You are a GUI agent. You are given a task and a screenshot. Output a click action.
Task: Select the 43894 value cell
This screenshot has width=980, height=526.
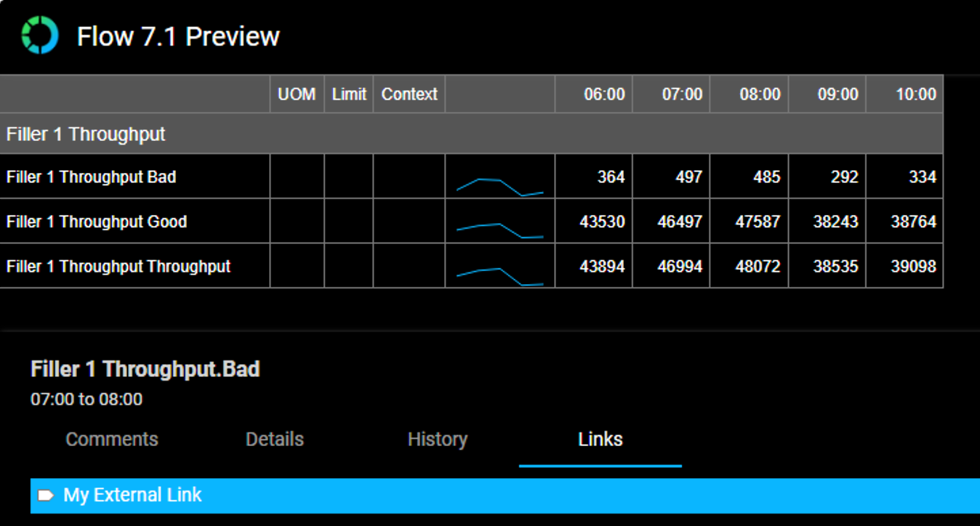[x=594, y=267]
